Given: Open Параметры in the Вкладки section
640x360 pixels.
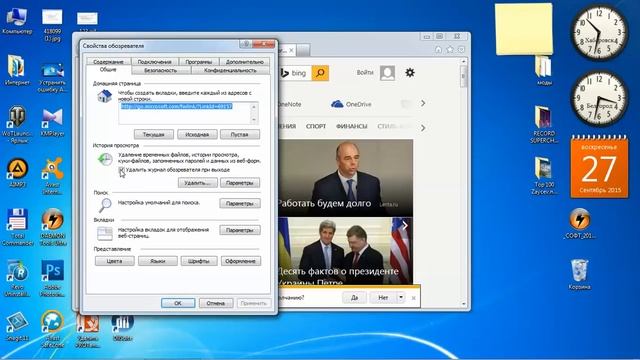Looking at the screenshot, I should [240, 230].
